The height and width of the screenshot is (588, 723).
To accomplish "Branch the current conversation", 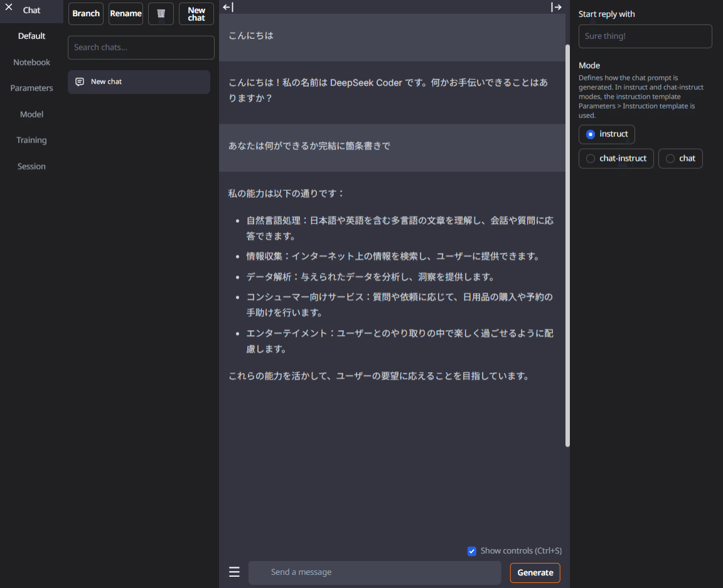I will pos(85,13).
